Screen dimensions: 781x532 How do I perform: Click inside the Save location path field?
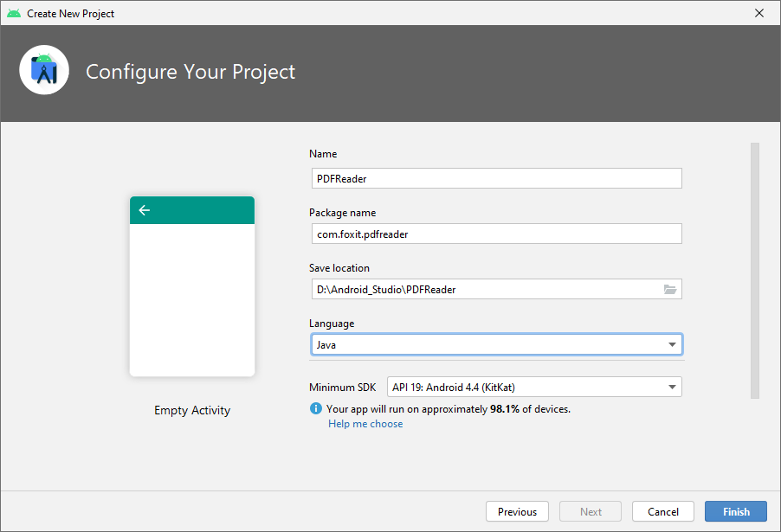coord(485,290)
